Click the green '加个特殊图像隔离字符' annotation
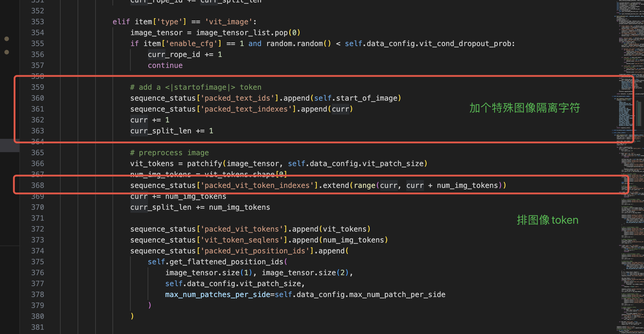The width and height of the screenshot is (644, 334). tap(525, 108)
